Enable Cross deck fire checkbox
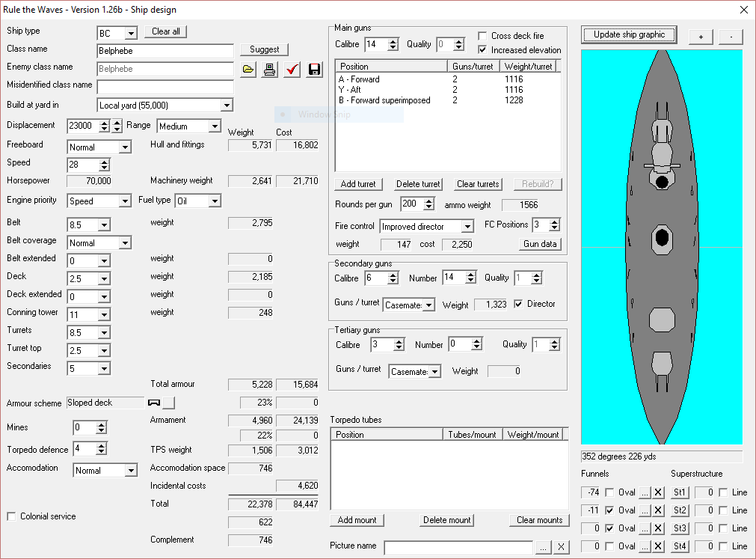 coord(482,36)
